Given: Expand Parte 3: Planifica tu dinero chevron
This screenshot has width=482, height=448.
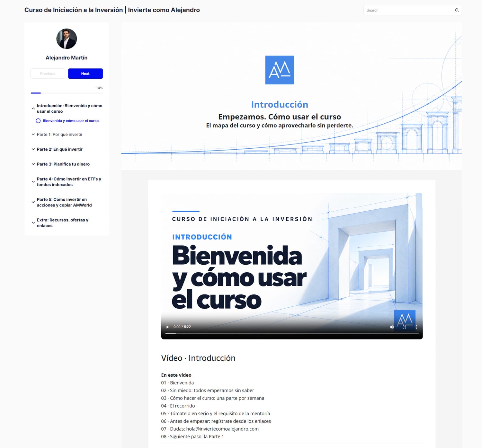Looking at the screenshot, I should point(33,164).
